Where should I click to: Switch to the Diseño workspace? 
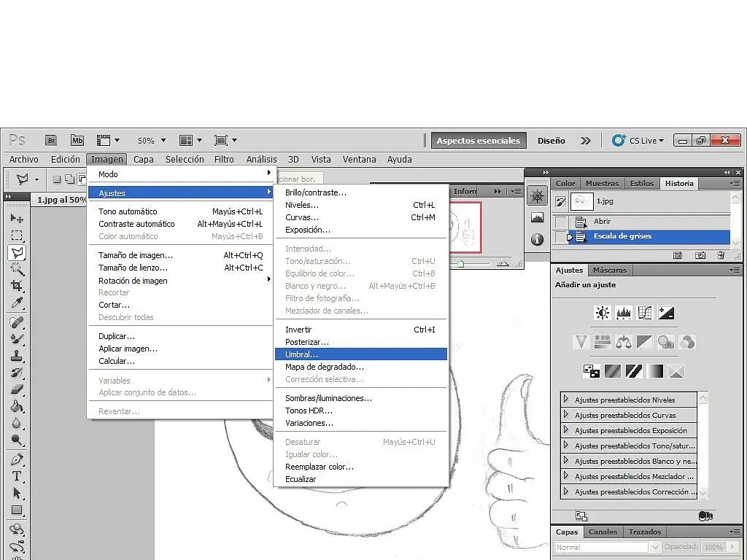tap(551, 141)
